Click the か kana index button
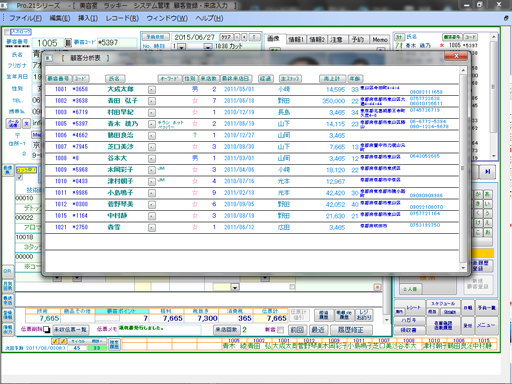 [x=478, y=194]
